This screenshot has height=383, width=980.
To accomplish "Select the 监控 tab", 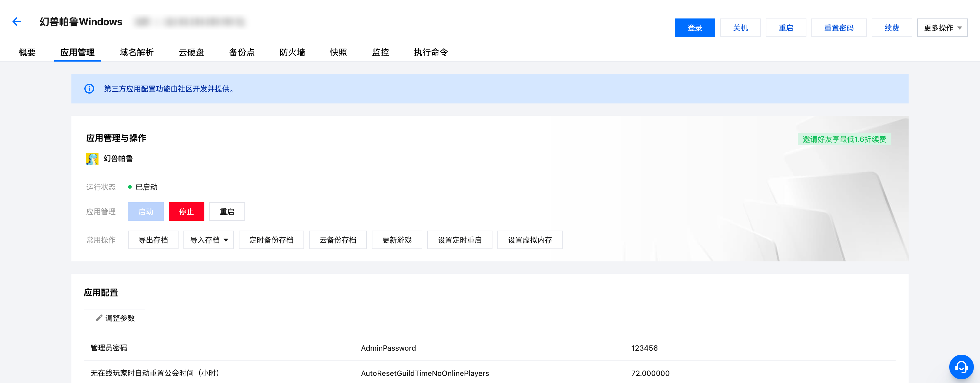I will [380, 52].
